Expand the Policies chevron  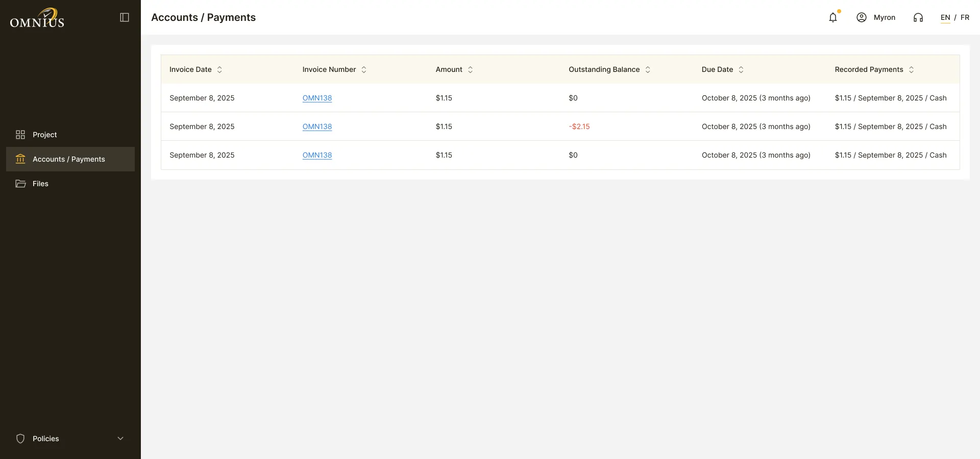click(x=120, y=439)
